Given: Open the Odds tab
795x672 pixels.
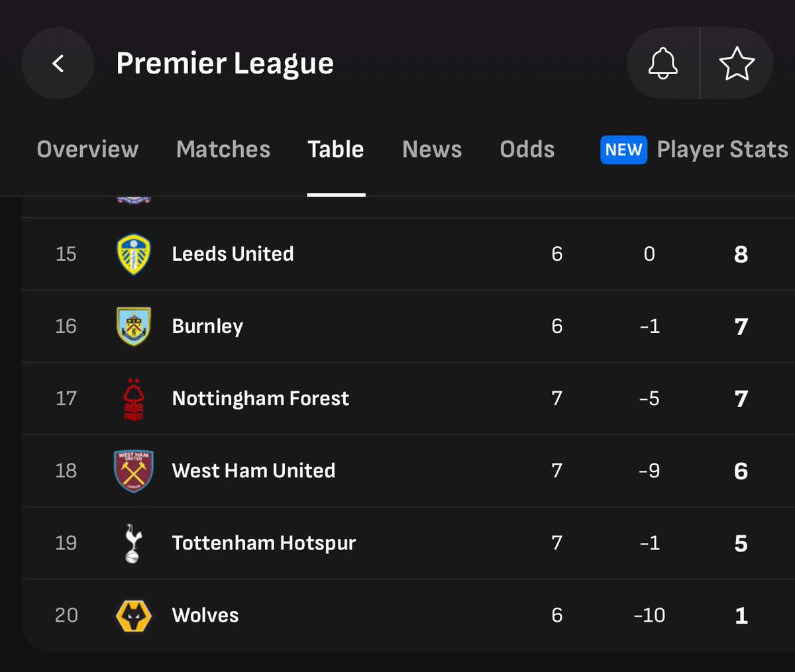Looking at the screenshot, I should pos(527,150).
